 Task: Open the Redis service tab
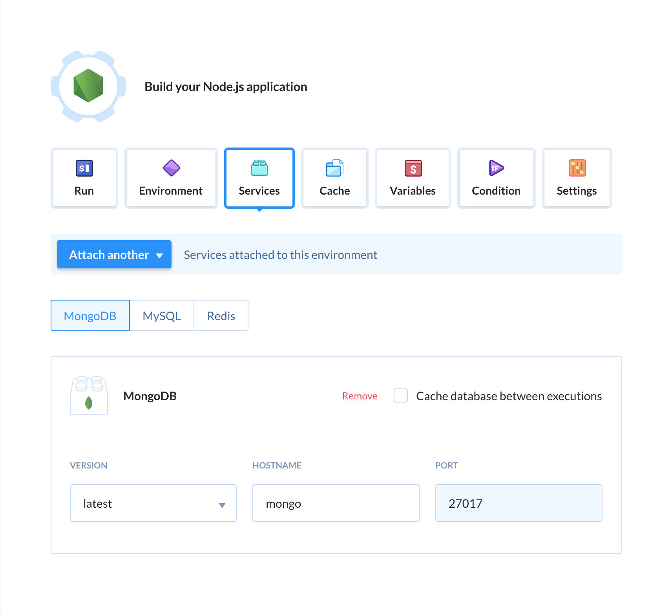[221, 315]
